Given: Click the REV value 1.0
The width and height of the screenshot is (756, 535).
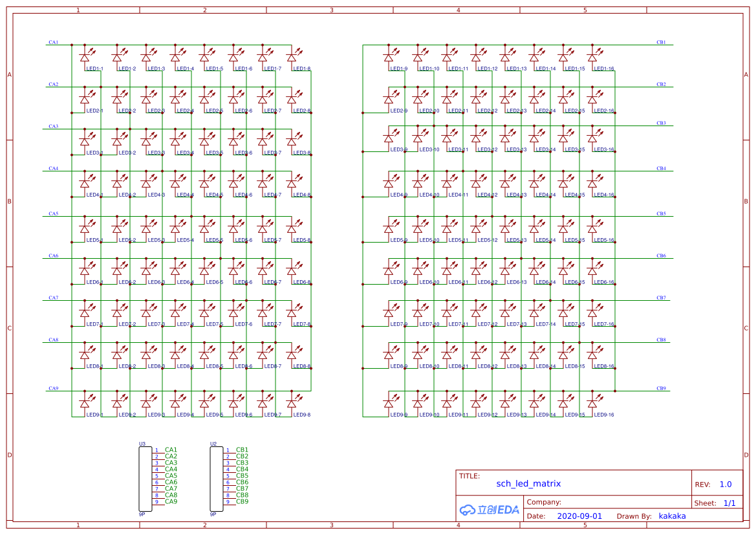Looking at the screenshot, I should tap(726, 485).
